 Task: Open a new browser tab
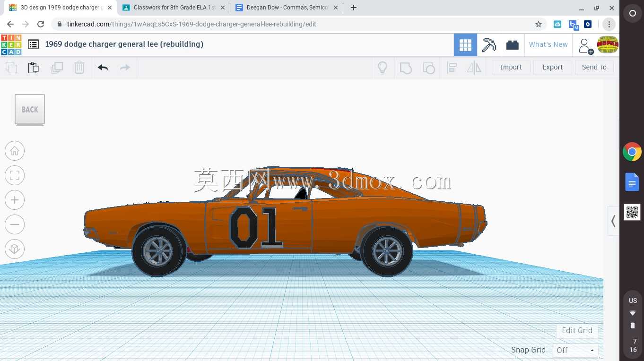353,8
